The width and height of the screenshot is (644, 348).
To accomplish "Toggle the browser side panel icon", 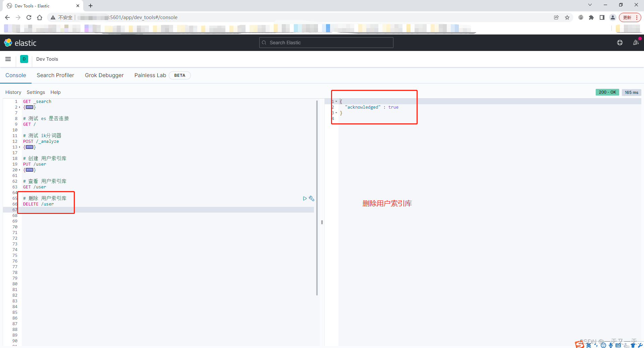I will (x=602, y=17).
